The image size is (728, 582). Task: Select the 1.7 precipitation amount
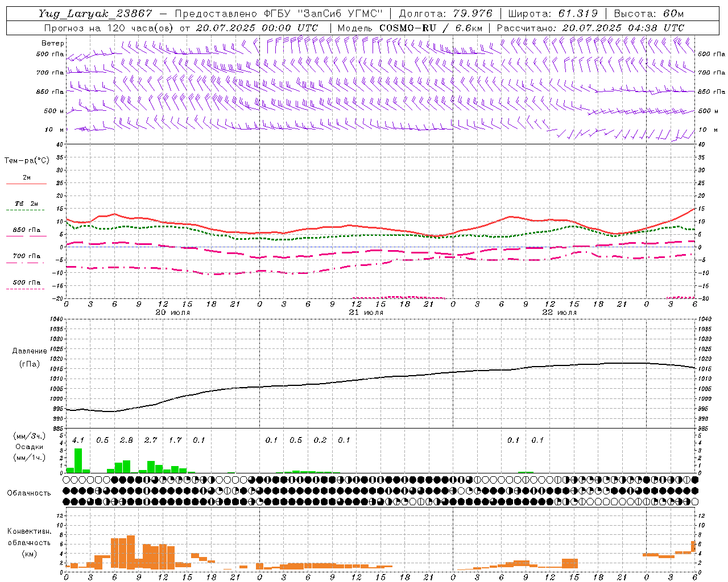point(175,440)
